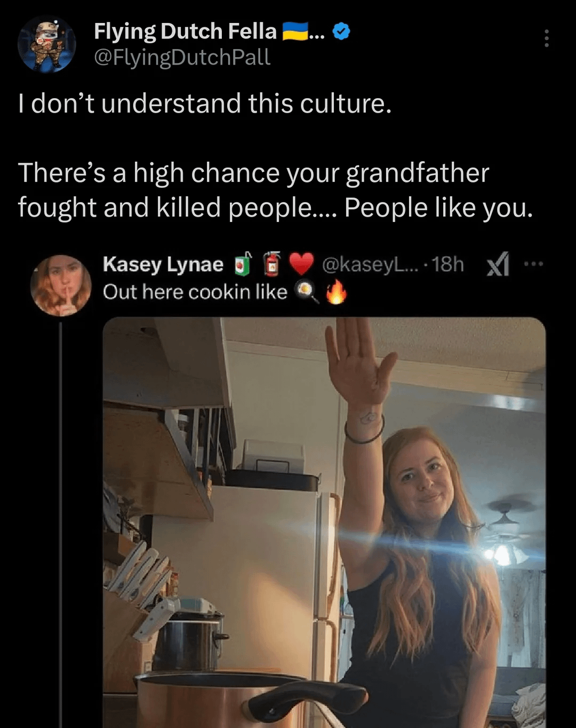The width and height of the screenshot is (576, 728).
Task: Click the frying pan emoji in quoted post
Action: tap(306, 292)
